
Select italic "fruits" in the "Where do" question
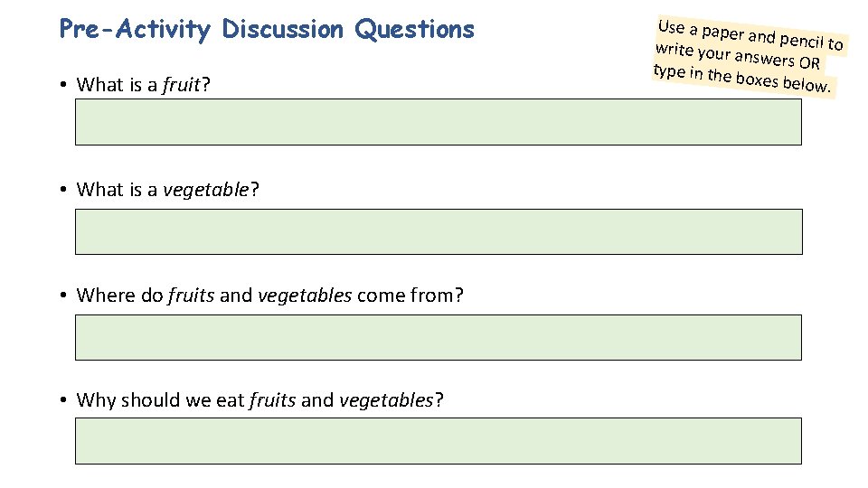(191, 295)
